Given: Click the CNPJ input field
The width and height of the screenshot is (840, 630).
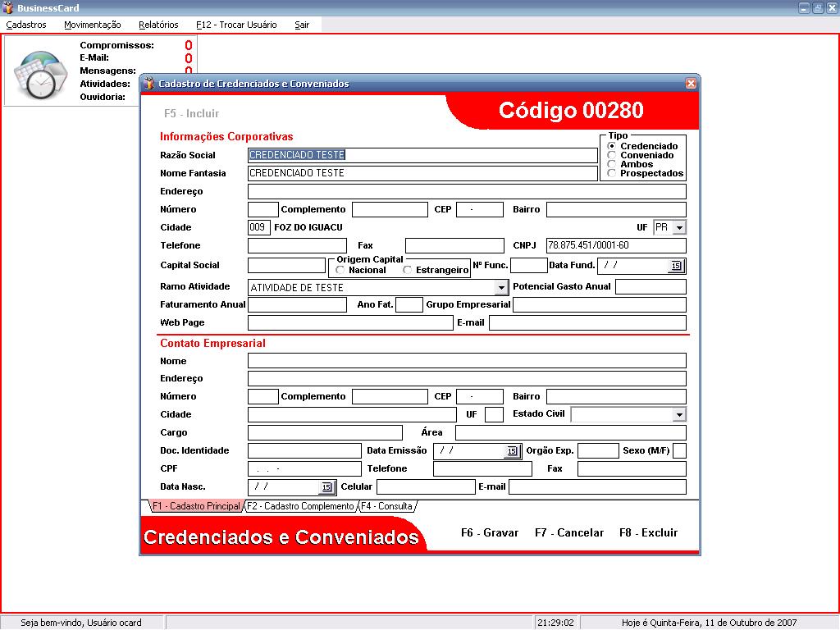Looking at the screenshot, I should coord(616,245).
